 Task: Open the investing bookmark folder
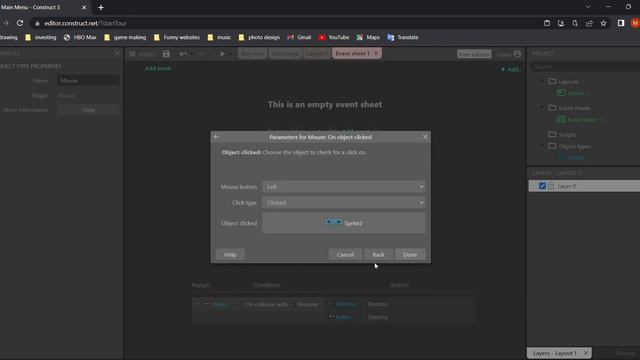click(x=40, y=37)
